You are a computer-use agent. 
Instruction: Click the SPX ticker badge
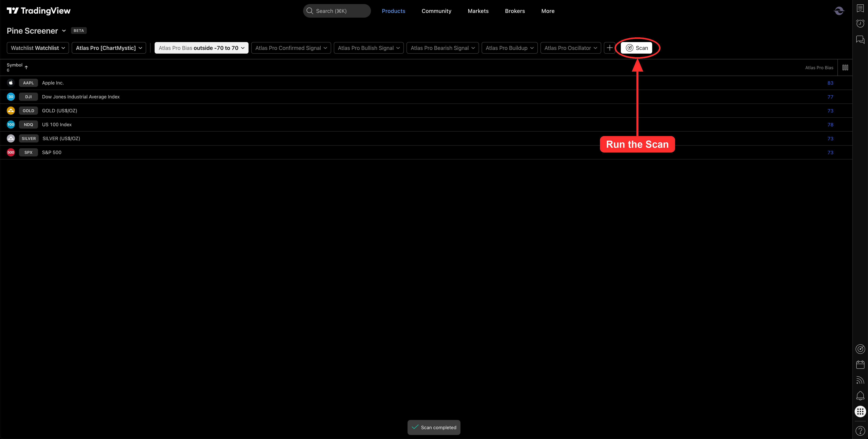(28, 152)
